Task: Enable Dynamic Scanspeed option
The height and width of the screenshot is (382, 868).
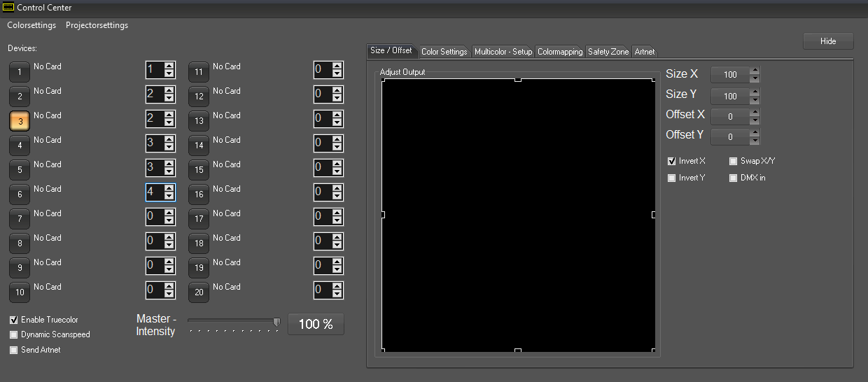Action: [14, 334]
